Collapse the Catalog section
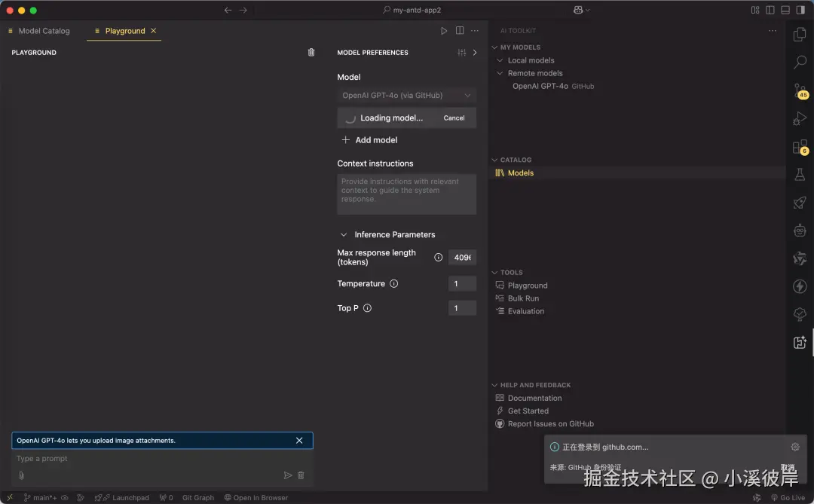Viewport: 814px width, 504px height. pyautogui.click(x=494, y=160)
